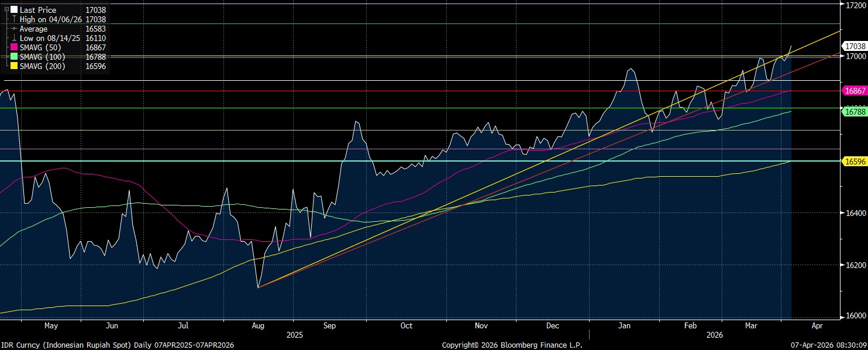Click the IDR Curncy chart title text
This screenshot has width=868, height=350.
[117, 345]
